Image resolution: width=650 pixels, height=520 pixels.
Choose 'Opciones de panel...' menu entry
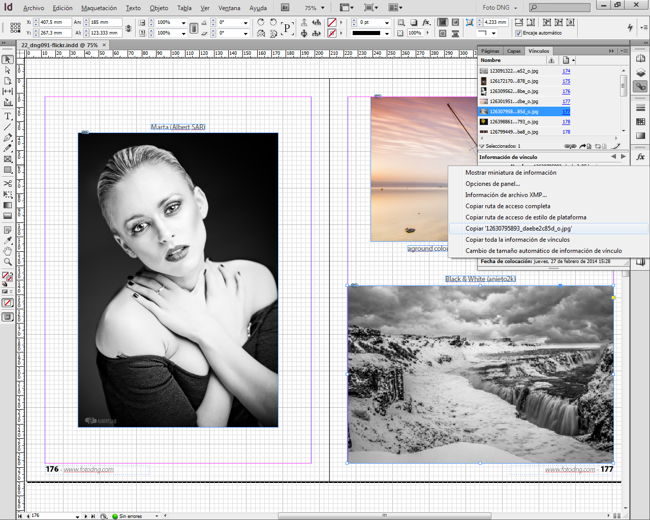click(x=492, y=184)
